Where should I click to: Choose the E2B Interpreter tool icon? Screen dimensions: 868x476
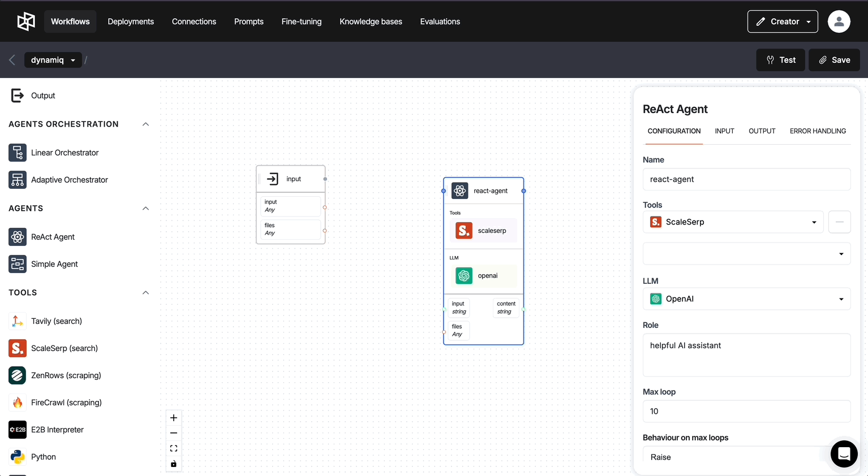tap(18, 430)
